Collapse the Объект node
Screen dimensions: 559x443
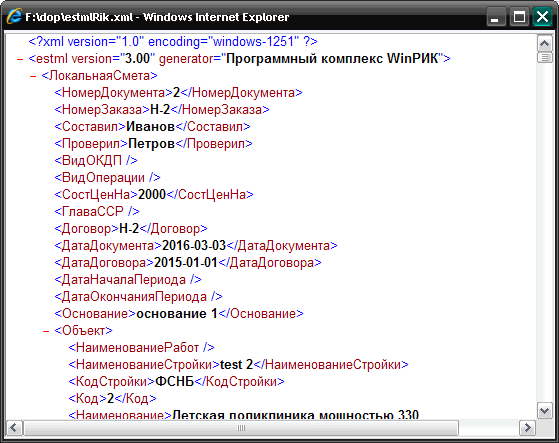[x=46, y=331]
